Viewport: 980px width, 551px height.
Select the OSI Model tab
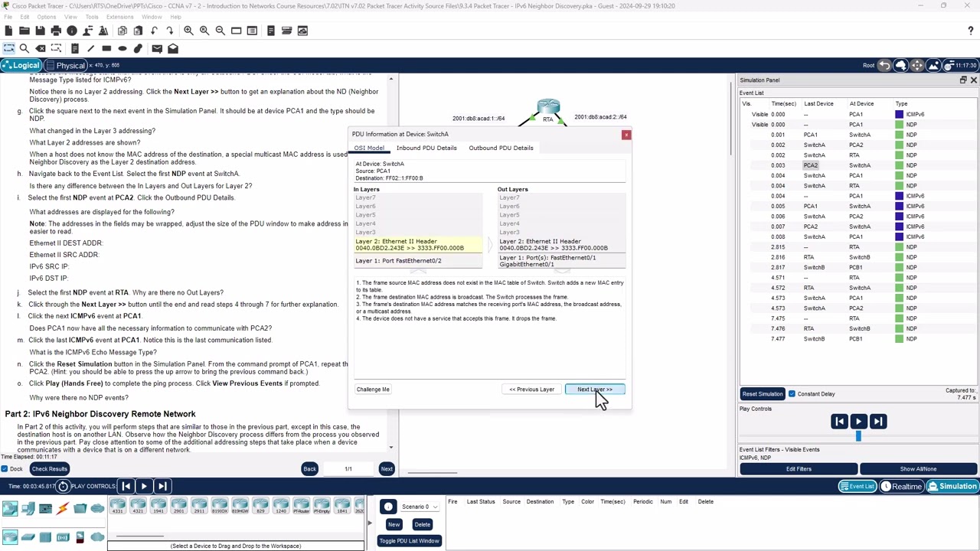click(x=369, y=148)
